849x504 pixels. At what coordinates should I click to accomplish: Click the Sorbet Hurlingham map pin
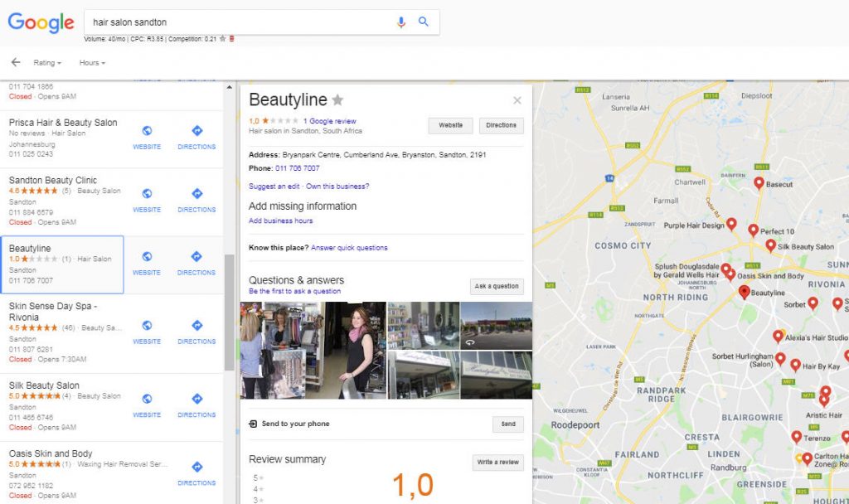click(780, 358)
